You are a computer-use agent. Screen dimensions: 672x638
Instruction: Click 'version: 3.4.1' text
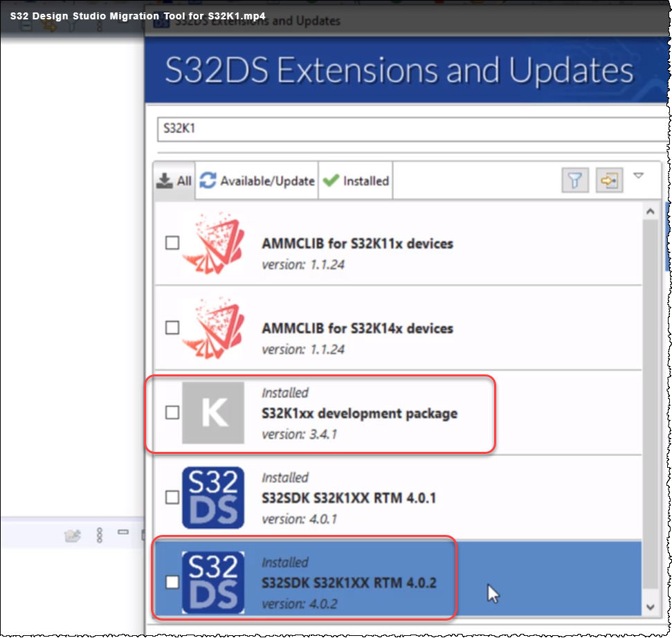pyautogui.click(x=300, y=434)
